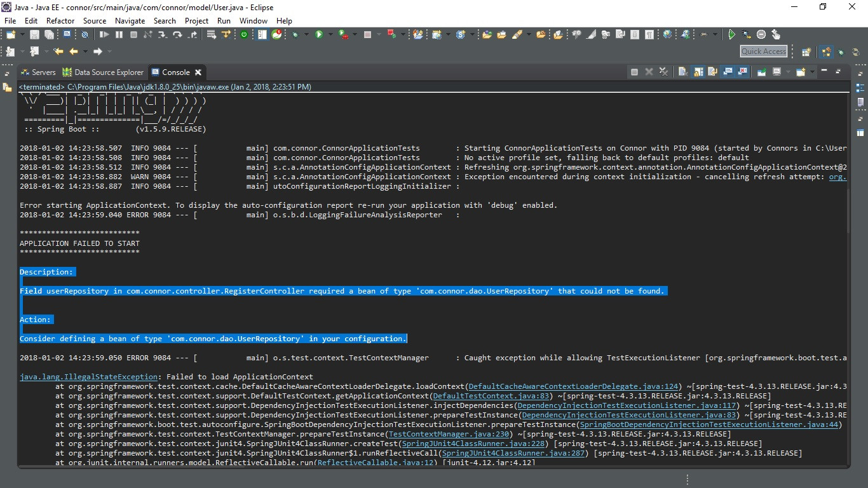The height and width of the screenshot is (488, 868).
Task: Toggle console Scroll Lock
Action: coord(698,72)
